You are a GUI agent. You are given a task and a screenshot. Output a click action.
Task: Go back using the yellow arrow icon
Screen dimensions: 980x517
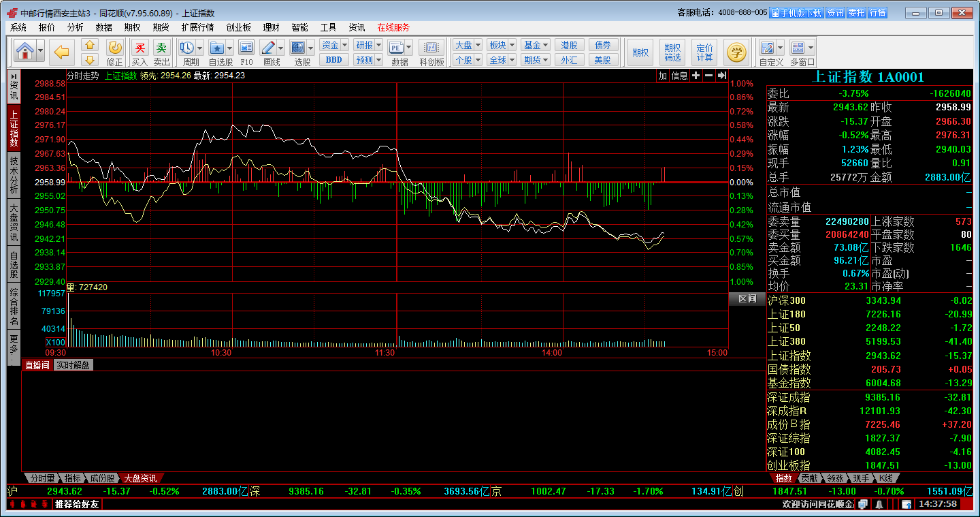pos(63,51)
